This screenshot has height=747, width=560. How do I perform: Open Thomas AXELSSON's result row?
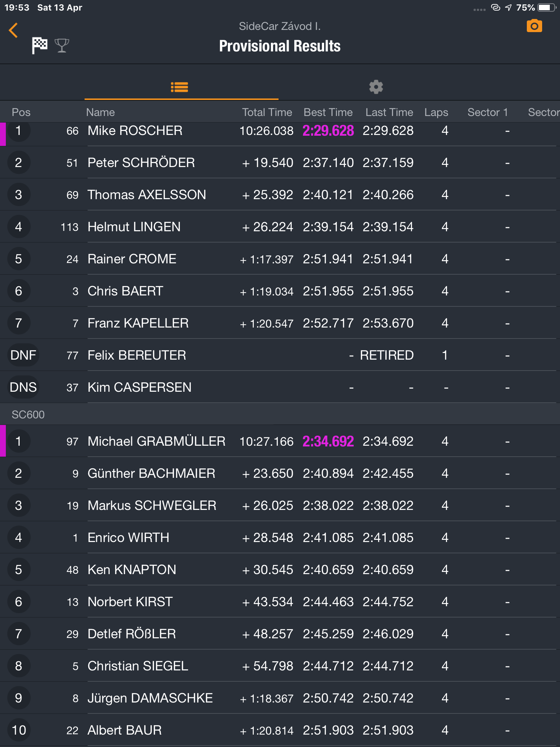click(280, 194)
